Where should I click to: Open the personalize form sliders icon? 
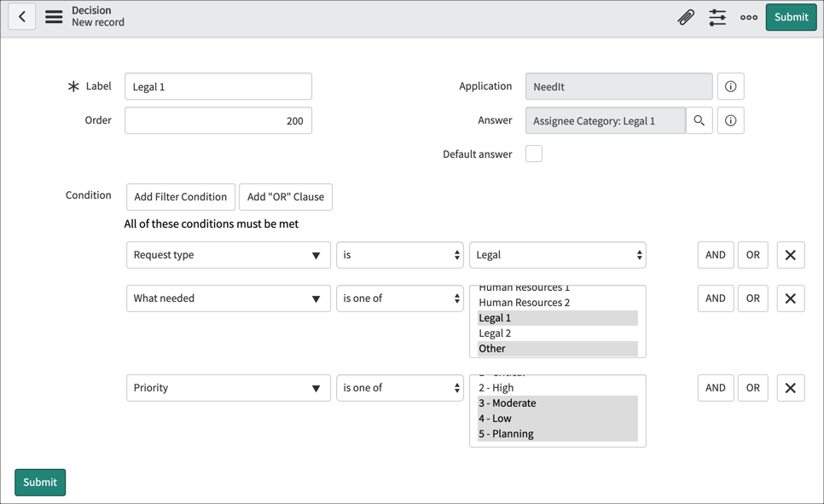(717, 16)
